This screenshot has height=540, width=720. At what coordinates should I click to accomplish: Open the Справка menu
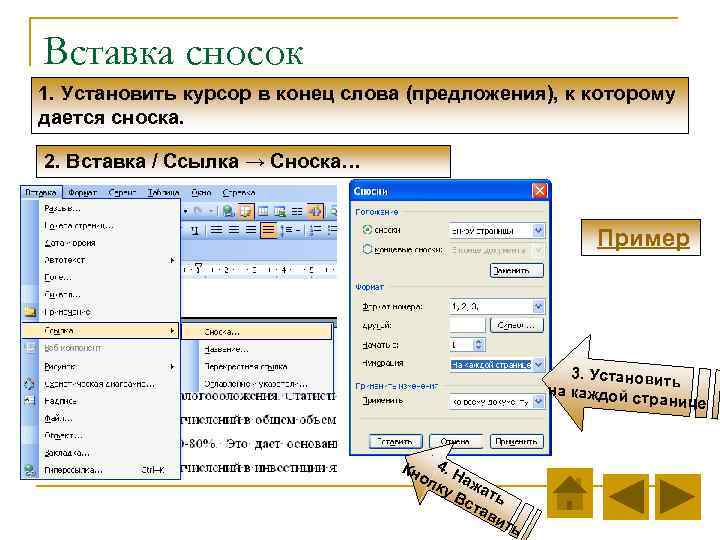click(x=239, y=192)
